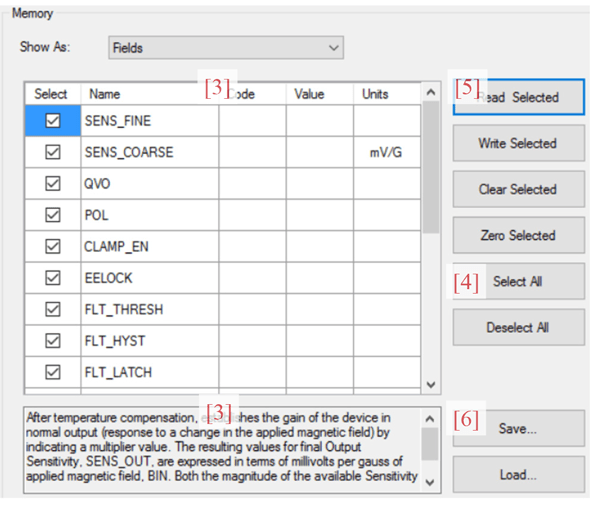Open the Show As dropdown set to Fields
The height and width of the screenshot is (509, 600).
[226, 48]
